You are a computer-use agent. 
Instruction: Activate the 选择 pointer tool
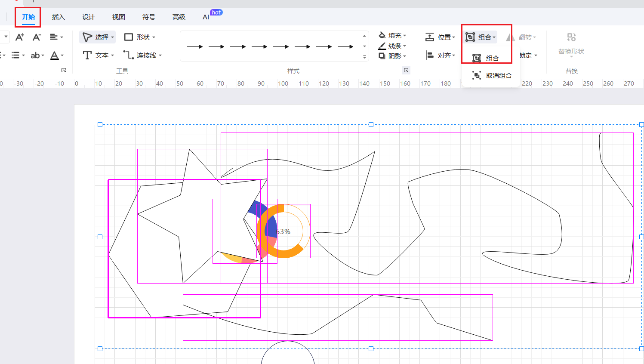pos(98,37)
